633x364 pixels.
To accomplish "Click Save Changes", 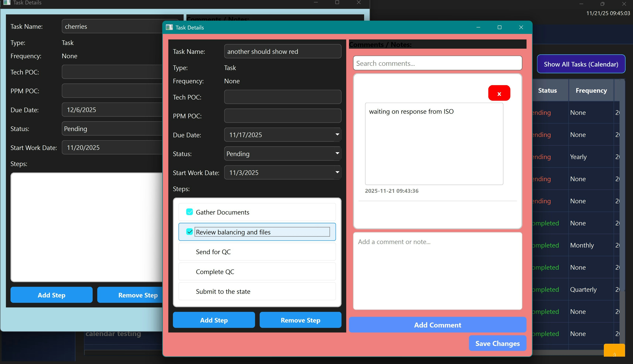I will (497, 343).
